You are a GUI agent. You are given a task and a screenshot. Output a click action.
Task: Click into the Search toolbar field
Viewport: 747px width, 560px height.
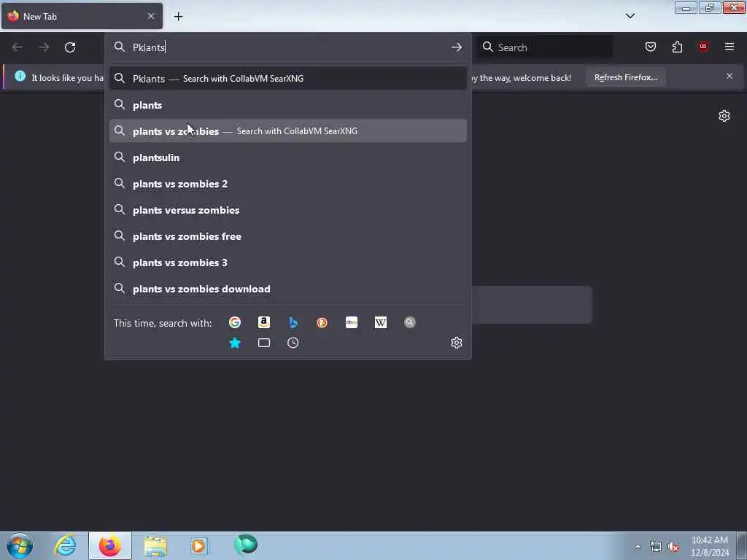point(545,47)
